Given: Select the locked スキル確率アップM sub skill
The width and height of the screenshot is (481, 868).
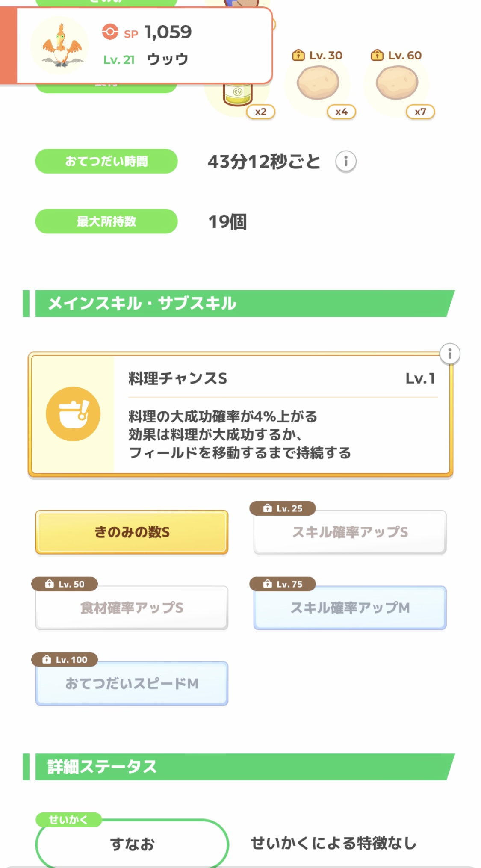Looking at the screenshot, I should point(350,608).
